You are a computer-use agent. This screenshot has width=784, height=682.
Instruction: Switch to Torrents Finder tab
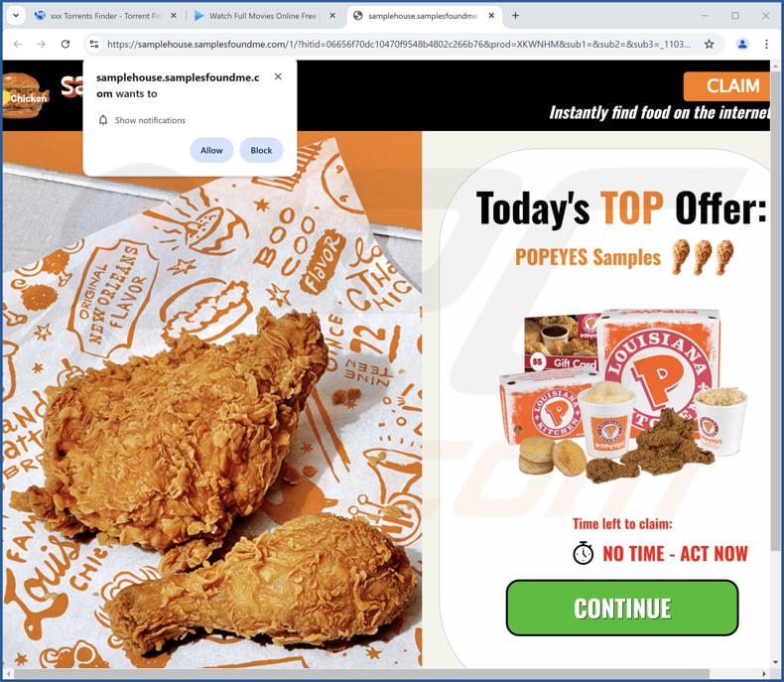pyautogui.click(x=98, y=16)
